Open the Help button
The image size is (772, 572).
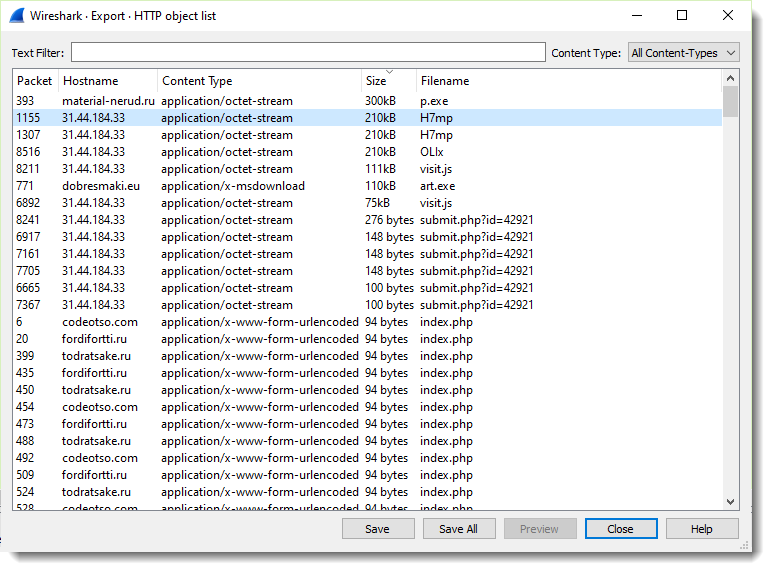click(x=702, y=529)
